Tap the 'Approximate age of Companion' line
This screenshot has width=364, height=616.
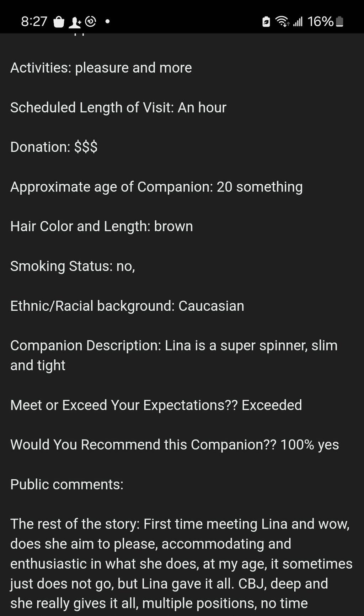pos(156,187)
